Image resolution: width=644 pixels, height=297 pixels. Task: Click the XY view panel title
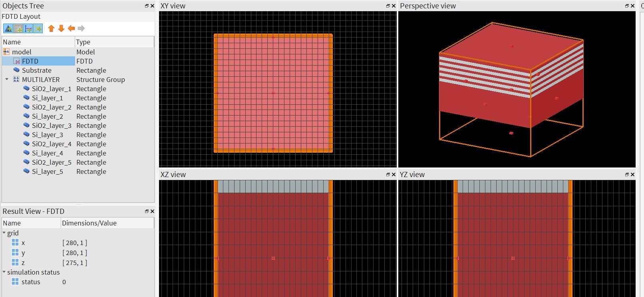tap(173, 6)
